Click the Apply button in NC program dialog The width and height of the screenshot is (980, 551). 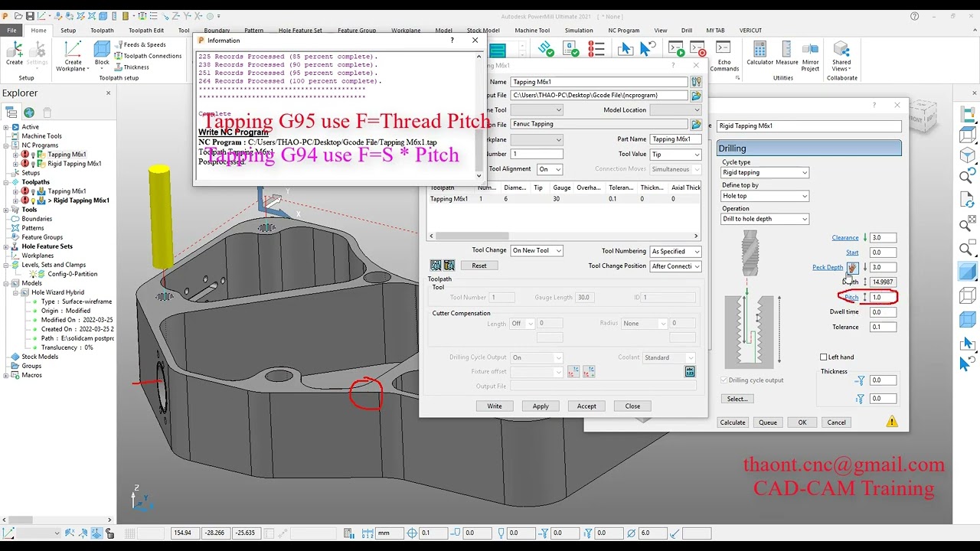[541, 406]
